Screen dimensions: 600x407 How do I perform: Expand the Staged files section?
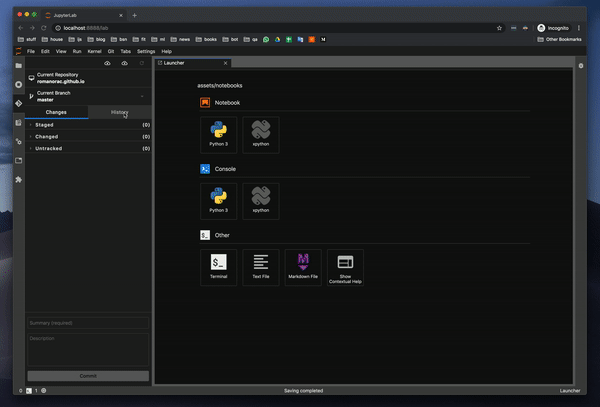point(88,125)
